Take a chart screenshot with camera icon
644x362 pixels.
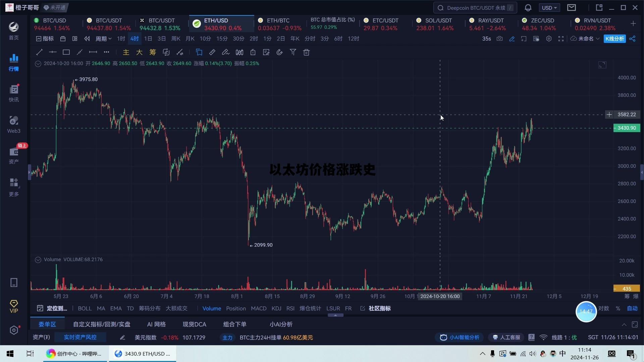[500, 39]
